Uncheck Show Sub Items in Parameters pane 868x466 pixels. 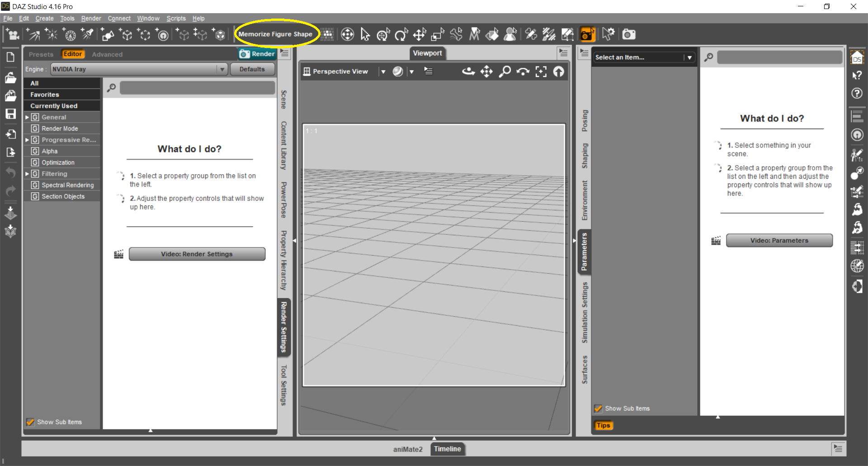point(598,409)
